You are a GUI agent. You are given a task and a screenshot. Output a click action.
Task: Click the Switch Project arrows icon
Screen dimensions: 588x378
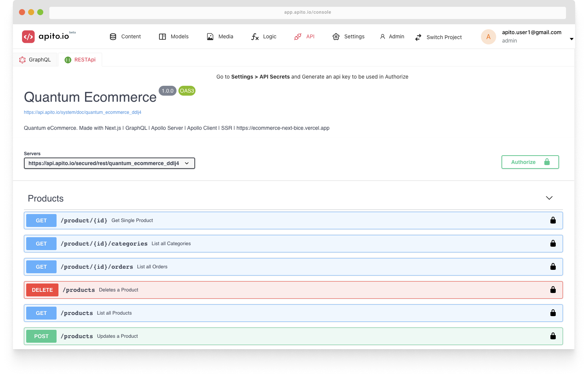pyautogui.click(x=418, y=37)
